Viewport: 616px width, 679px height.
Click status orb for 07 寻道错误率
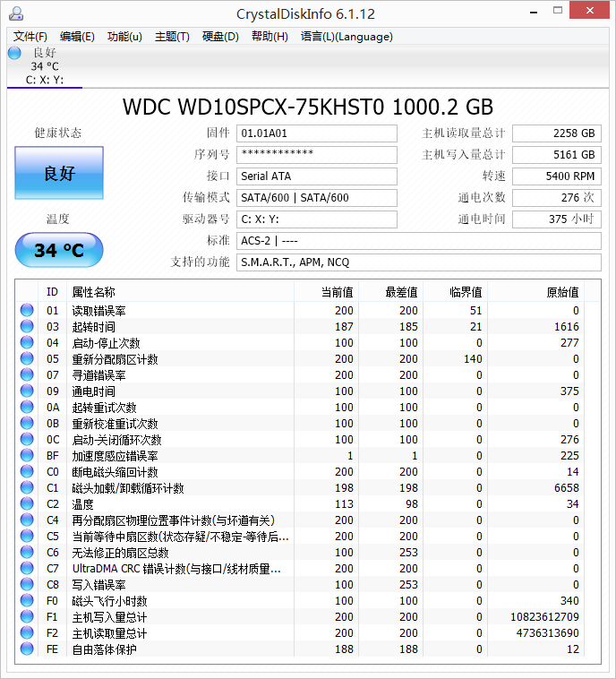click(x=27, y=374)
